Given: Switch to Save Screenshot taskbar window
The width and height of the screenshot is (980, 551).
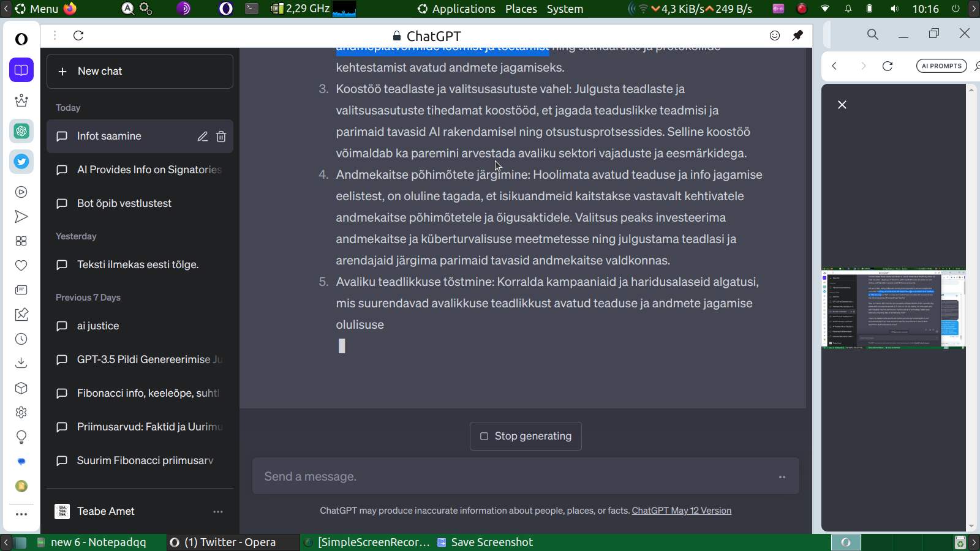Looking at the screenshot, I should pos(485,542).
